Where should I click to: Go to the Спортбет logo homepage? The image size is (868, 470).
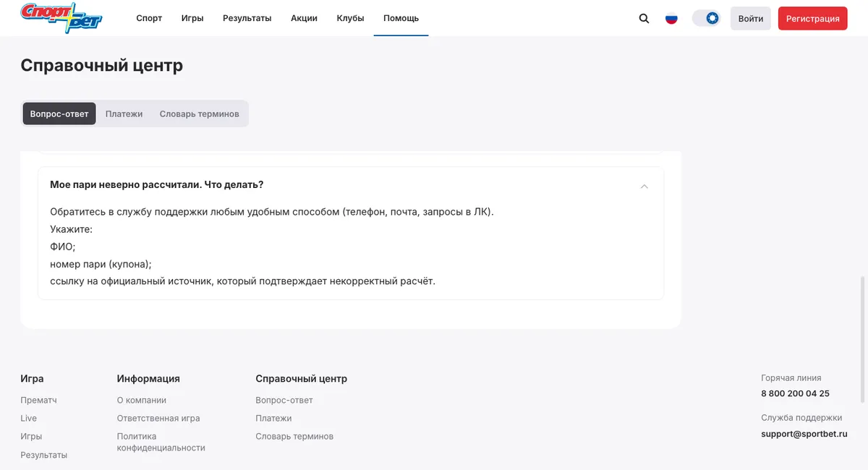pos(61,18)
